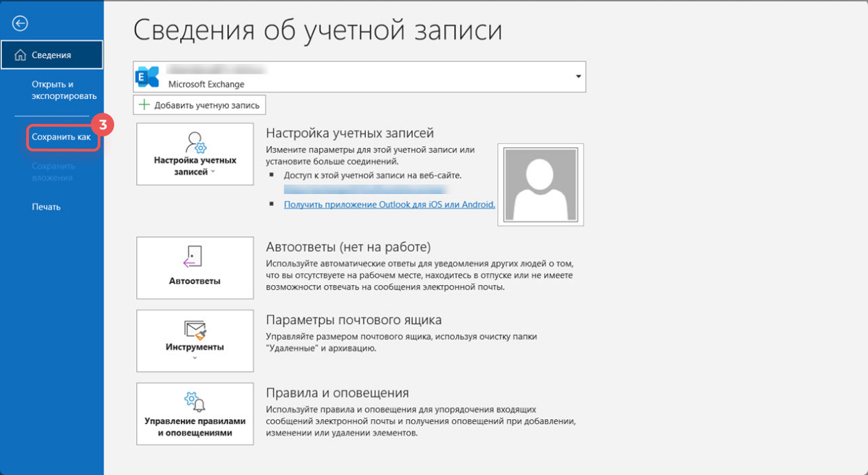Click the Microsoft Exchange account icon

[x=148, y=77]
